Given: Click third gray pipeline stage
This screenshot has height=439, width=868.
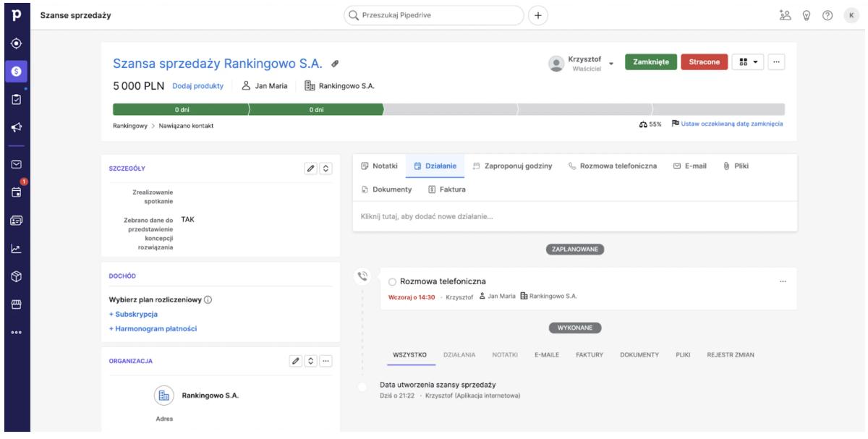Looking at the screenshot, I should pos(450,109).
